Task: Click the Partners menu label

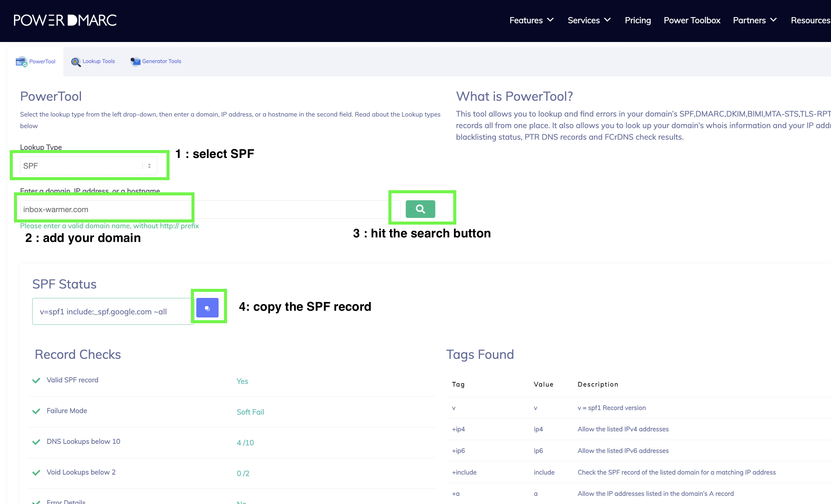Action: point(749,20)
